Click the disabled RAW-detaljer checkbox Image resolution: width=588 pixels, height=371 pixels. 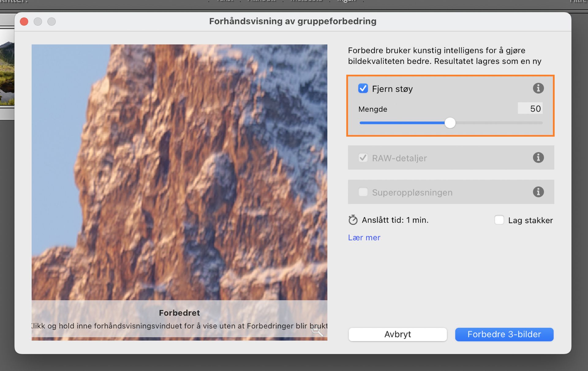[363, 158]
